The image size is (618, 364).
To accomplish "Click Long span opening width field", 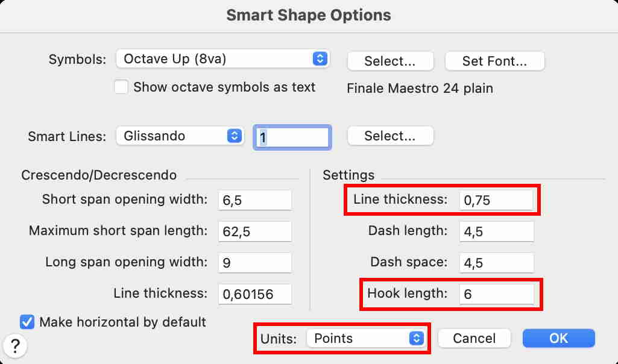I will (x=254, y=263).
